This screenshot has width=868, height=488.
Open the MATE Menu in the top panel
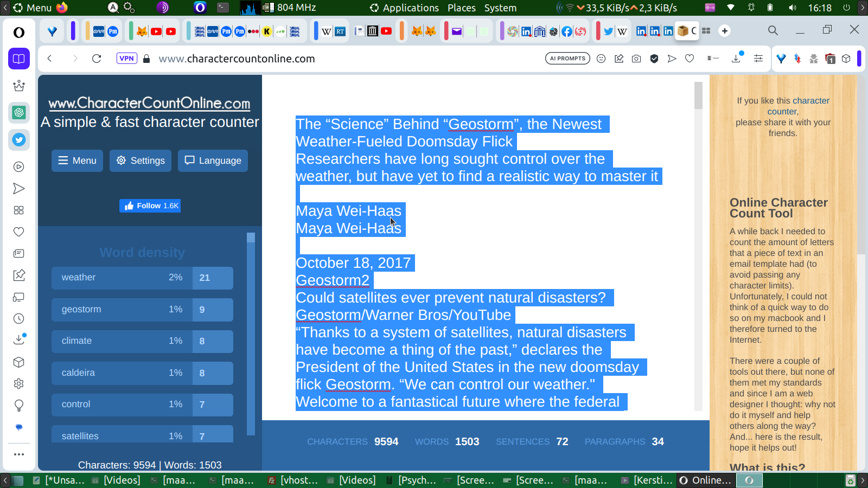32,8
